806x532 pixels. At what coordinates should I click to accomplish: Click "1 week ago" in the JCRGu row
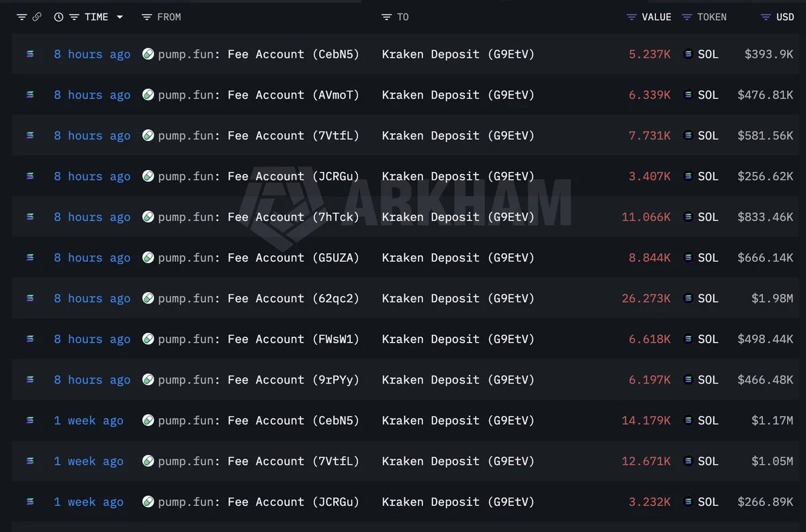(89, 502)
